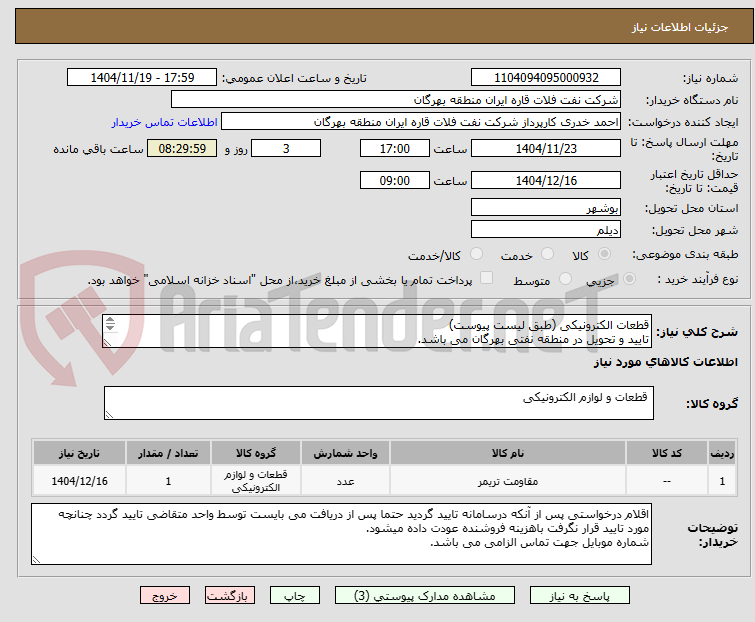
Task: Click the deadline date 1404/11/23 field
Action: (546, 148)
